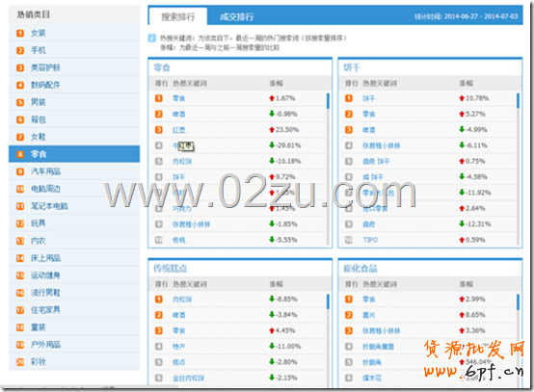The width and height of the screenshot is (534, 392).
Task: Open the 汽车用品 category in the sidebar
Action: (45, 171)
